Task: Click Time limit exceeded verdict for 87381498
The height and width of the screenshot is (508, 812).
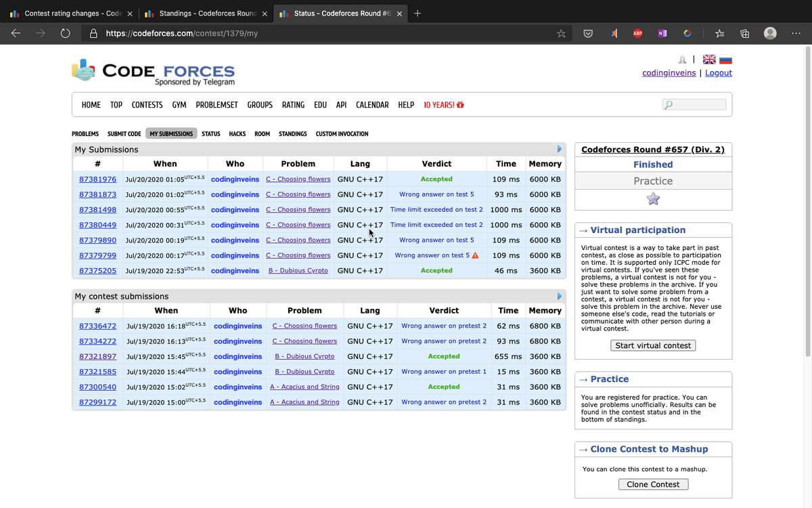Action: [436, 210]
